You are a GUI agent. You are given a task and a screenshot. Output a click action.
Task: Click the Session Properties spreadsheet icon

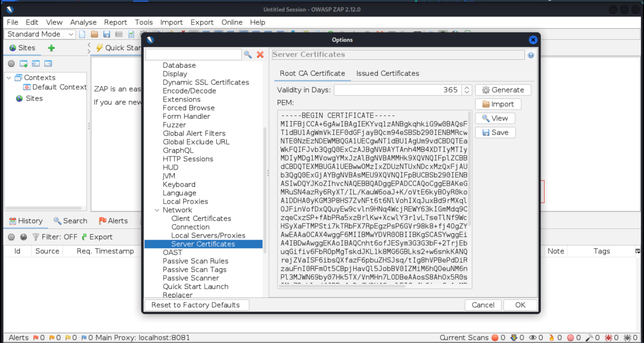click(131, 34)
